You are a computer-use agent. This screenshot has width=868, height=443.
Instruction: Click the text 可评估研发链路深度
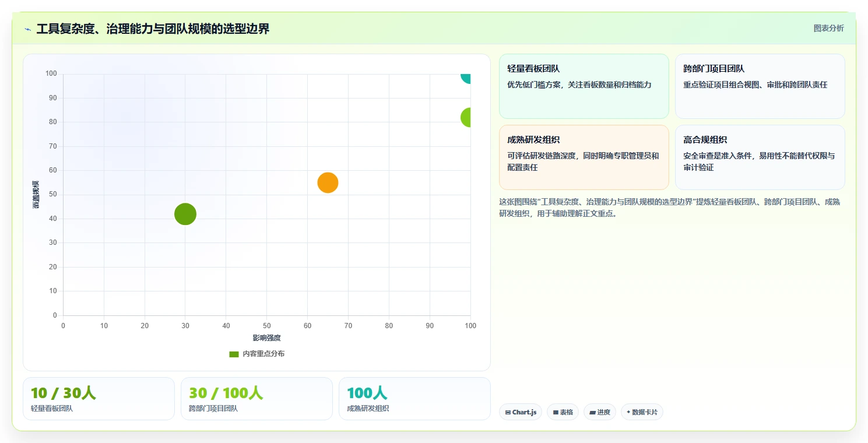pyautogui.click(x=543, y=156)
